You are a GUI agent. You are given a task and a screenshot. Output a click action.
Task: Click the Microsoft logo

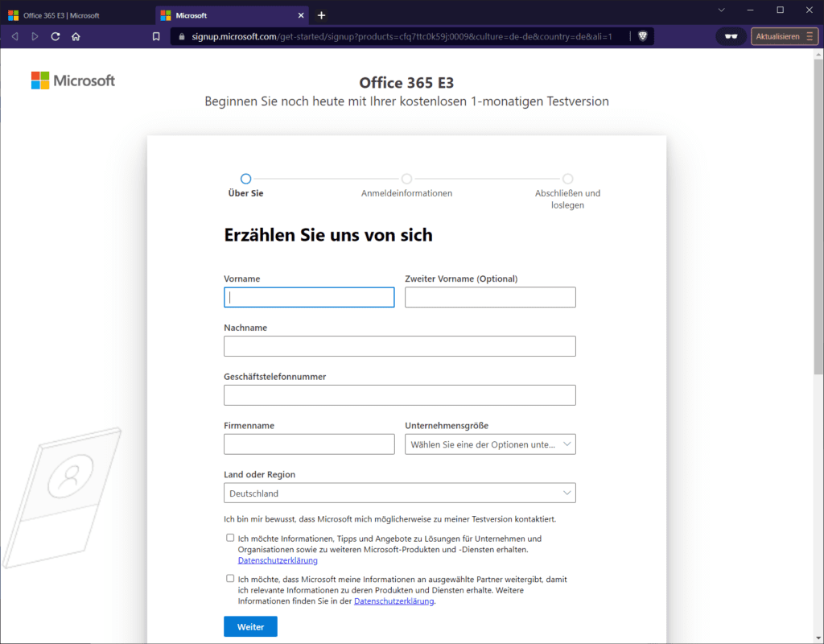[x=73, y=80]
